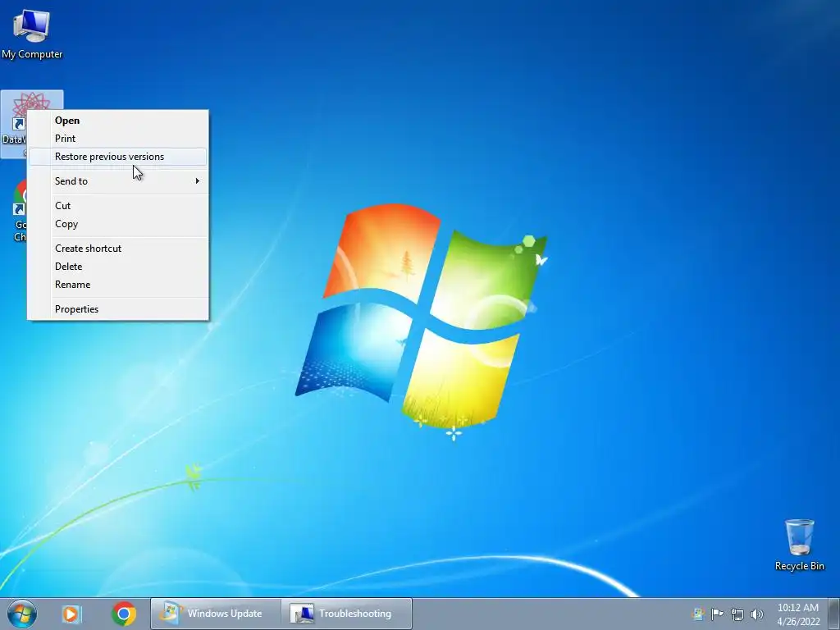Click the Action Center flag tray icon
The height and width of the screenshot is (630, 840).
[x=717, y=614]
